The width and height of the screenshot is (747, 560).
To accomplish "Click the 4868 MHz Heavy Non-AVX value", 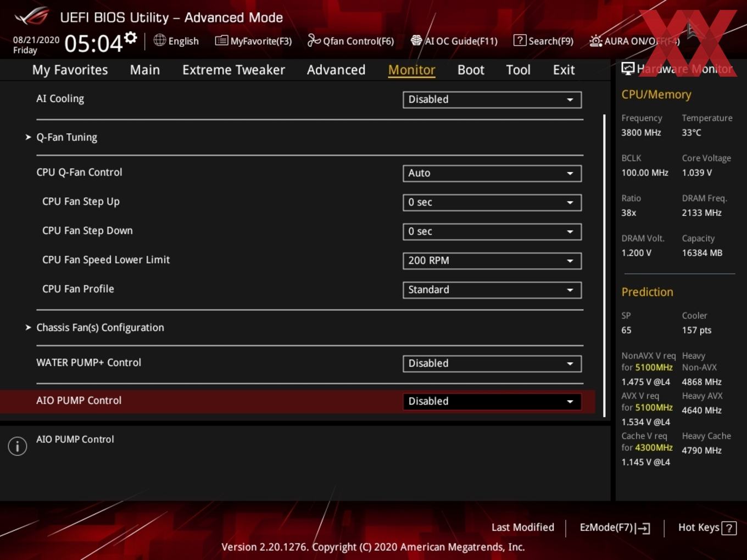I will coord(701,382).
